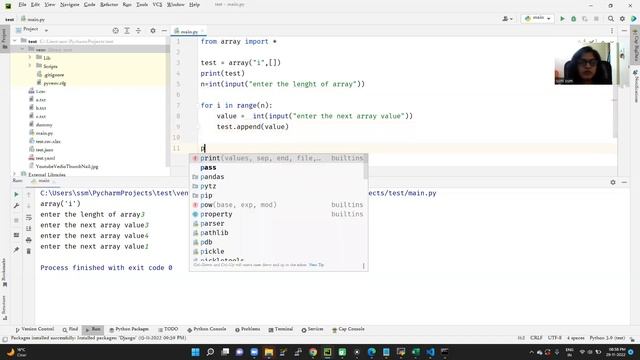This screenshot has height=360, width=640.
Task: Toggle Bookmarks side tool button
Action: coord(4,272)
